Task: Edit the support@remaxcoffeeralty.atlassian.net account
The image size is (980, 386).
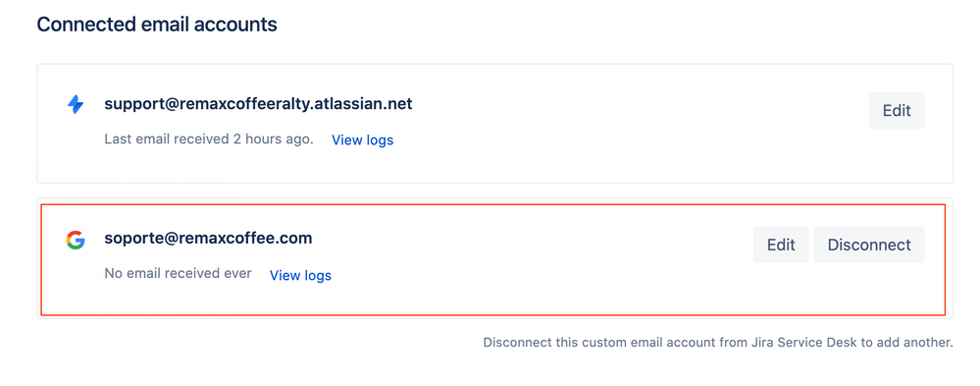Action: point(897,111)
